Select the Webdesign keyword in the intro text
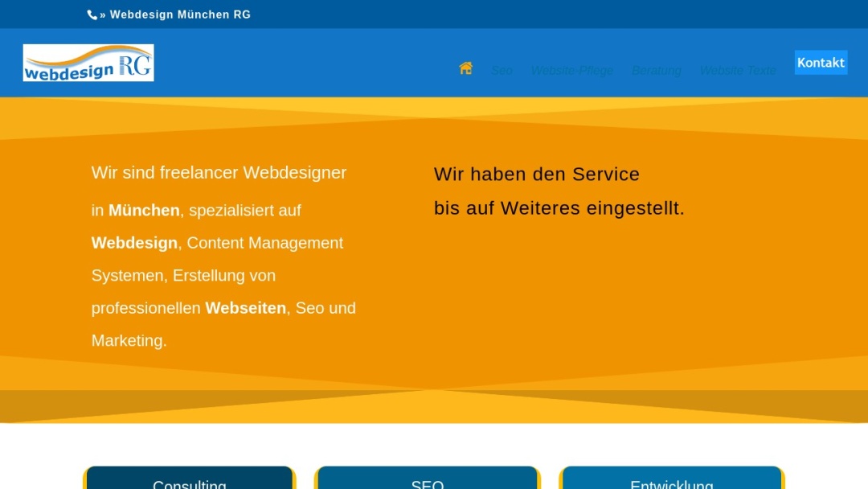This screenshot has height=489, width=868. click(133, 242)
